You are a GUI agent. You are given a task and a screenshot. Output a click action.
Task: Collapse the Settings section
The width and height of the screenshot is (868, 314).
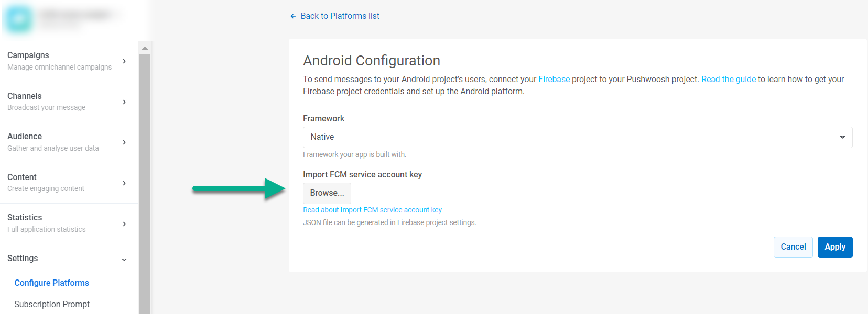tap(124, 259)
